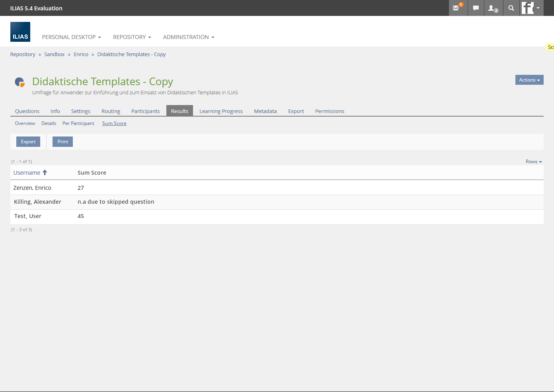This screenshot has height=392, width=554.
Task: Open the Administration dropdown menu
Action: click(x=188, y=37)
